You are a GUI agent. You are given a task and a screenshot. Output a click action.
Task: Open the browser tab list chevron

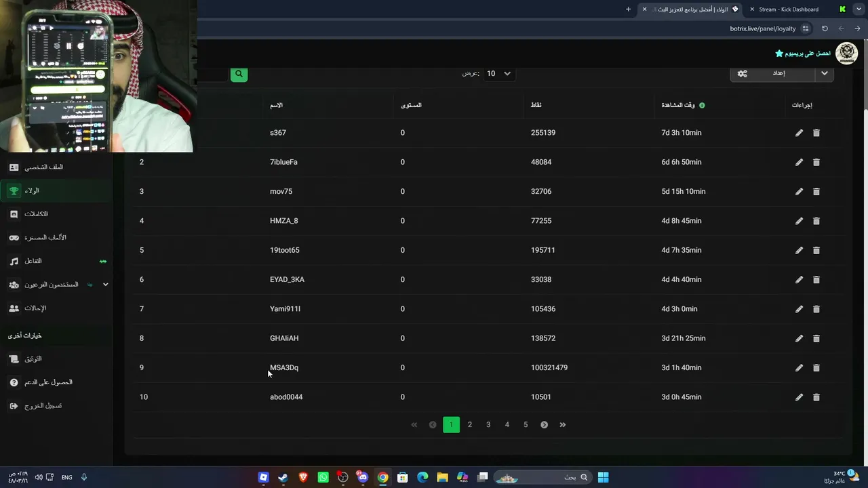click(x=859, y=9)
